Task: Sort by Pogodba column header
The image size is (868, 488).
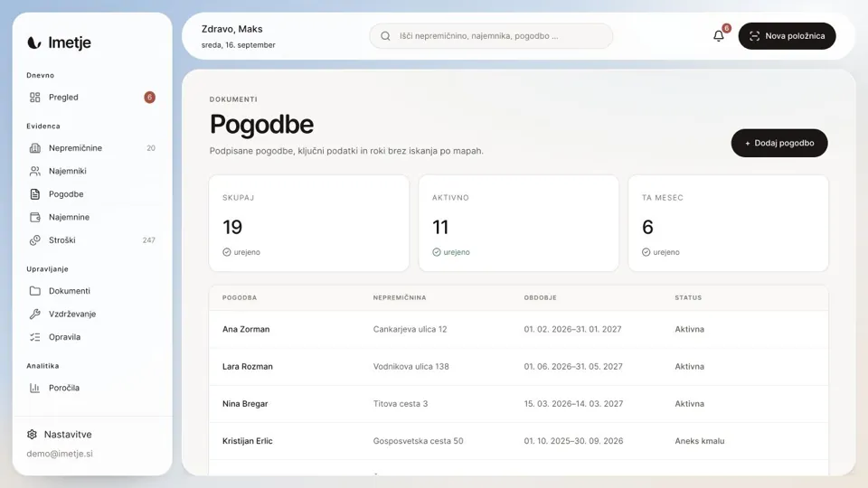Action: pos(240,297)
